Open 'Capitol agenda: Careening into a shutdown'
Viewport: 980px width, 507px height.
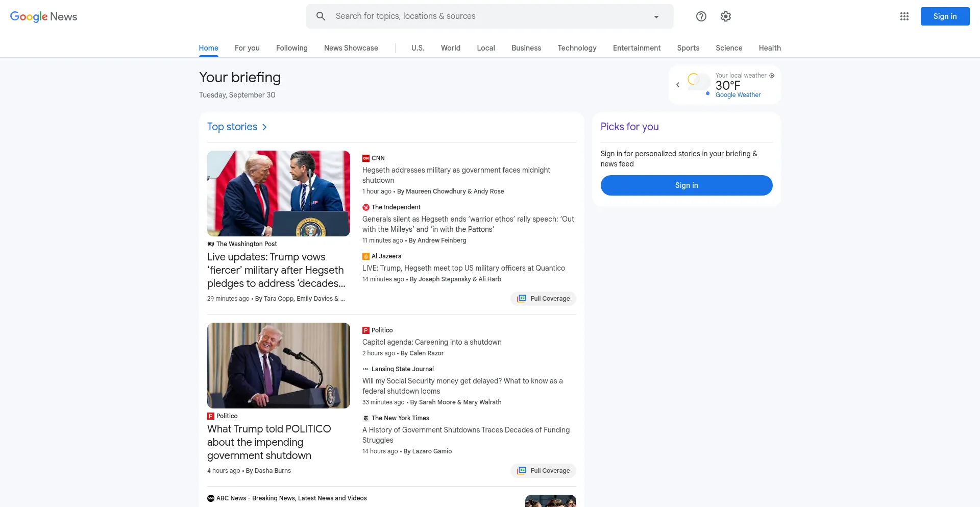[432, 342]
